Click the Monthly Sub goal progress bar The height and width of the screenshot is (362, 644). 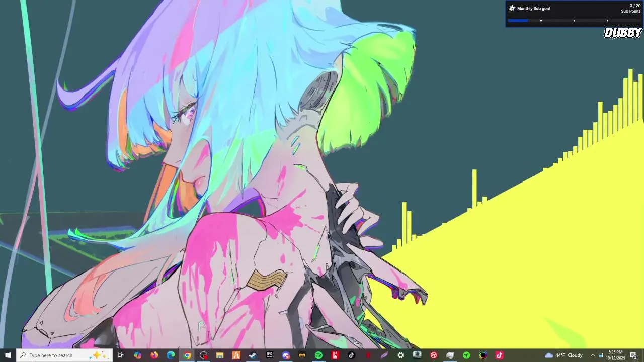(574, 21)
